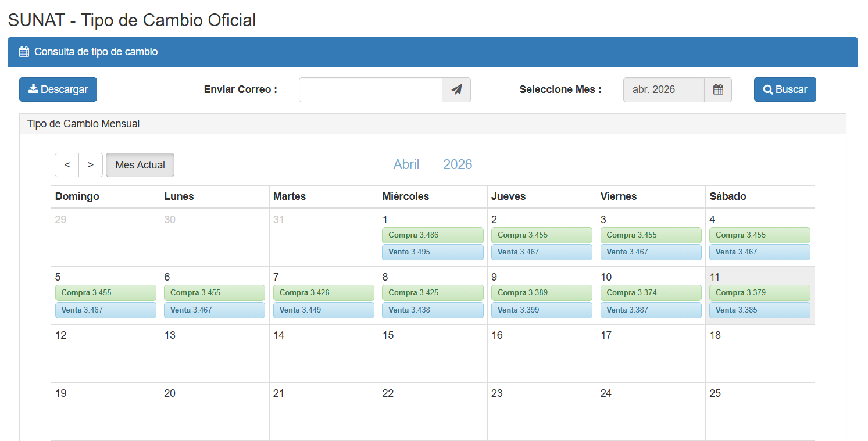Select Compra 3.379 on Saturday 11
Viewport: 868px width, 441px height.
(759, 293)
